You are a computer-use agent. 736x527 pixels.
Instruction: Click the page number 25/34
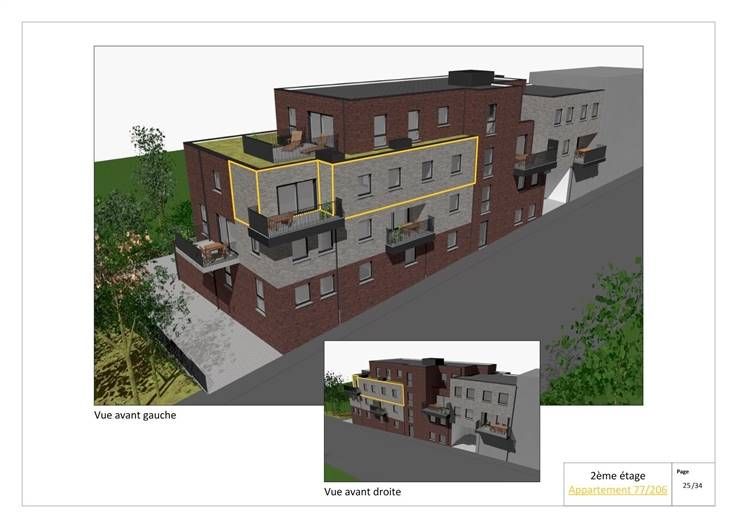click(692, 485)
